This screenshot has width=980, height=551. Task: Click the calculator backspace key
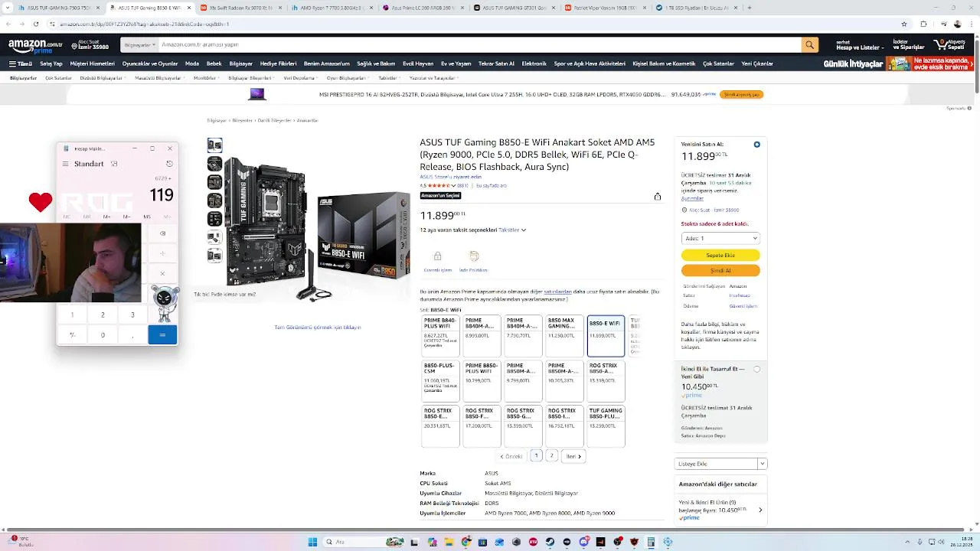[x=162, y=233]
